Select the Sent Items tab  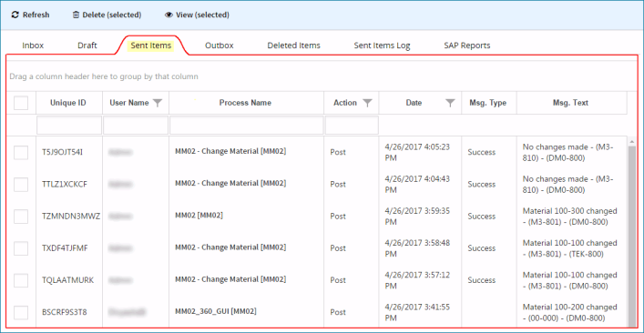click(150, 45)
